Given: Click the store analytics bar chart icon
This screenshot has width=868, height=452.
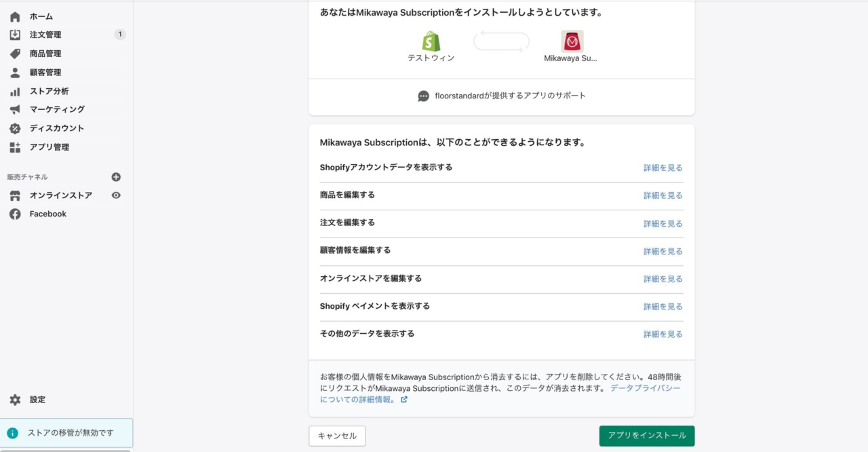Looking at the screenshot, I should pyautogui.click(x=15, y=91).
